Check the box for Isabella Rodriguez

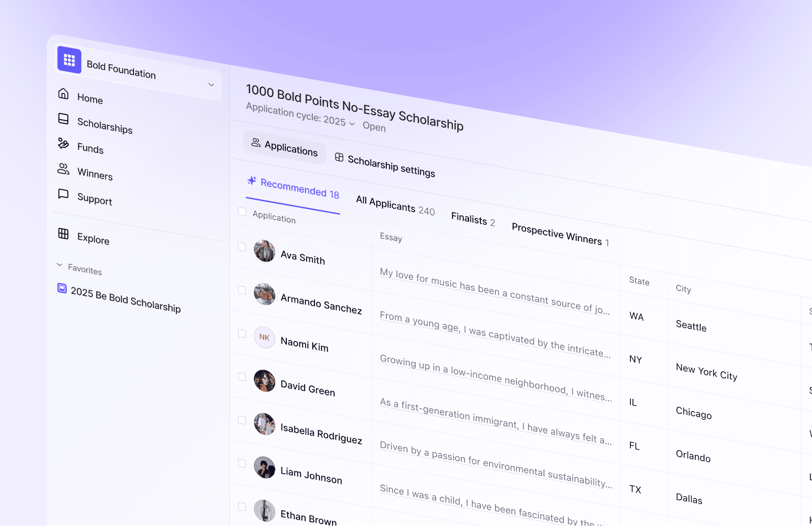(242, 420)
